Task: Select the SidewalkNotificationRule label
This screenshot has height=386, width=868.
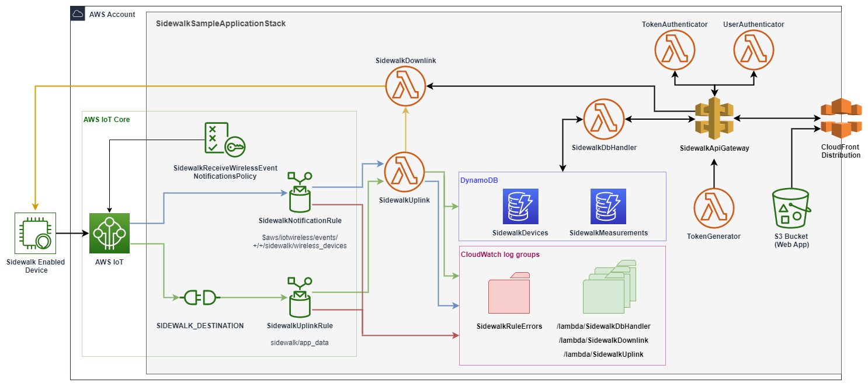Action: [300, 221]
